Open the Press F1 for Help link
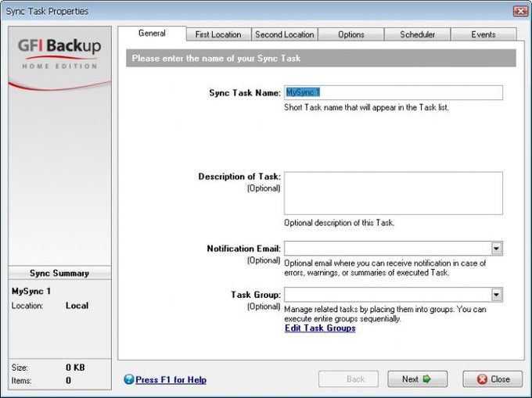The image size is (532, 398). [171, 380]
